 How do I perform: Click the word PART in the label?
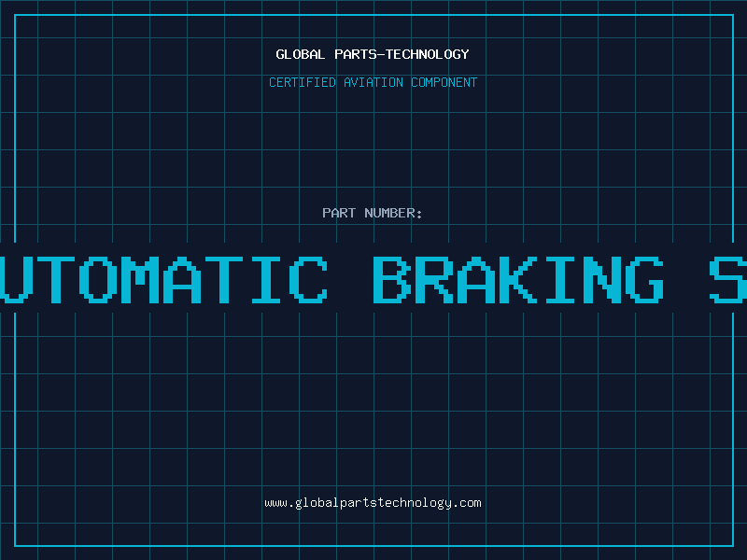[339, 213]
